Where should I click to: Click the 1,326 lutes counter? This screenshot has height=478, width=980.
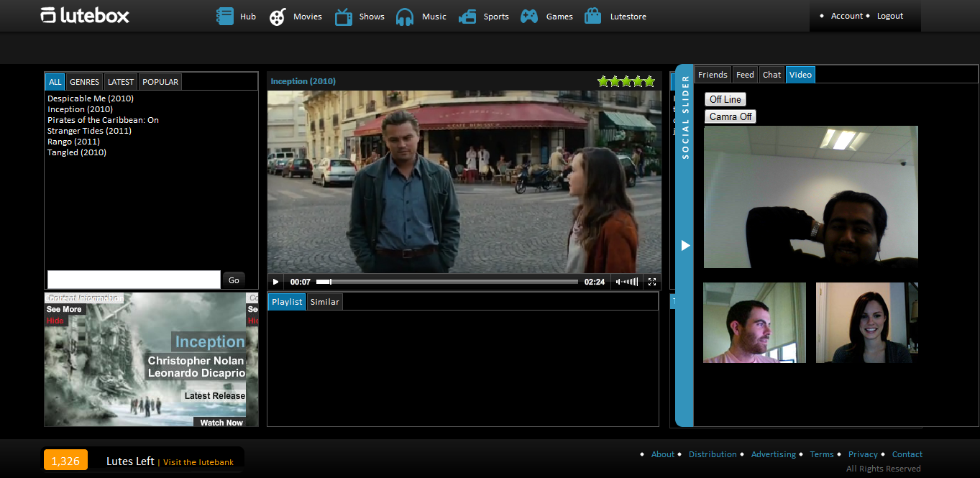(x=65, y=461)
